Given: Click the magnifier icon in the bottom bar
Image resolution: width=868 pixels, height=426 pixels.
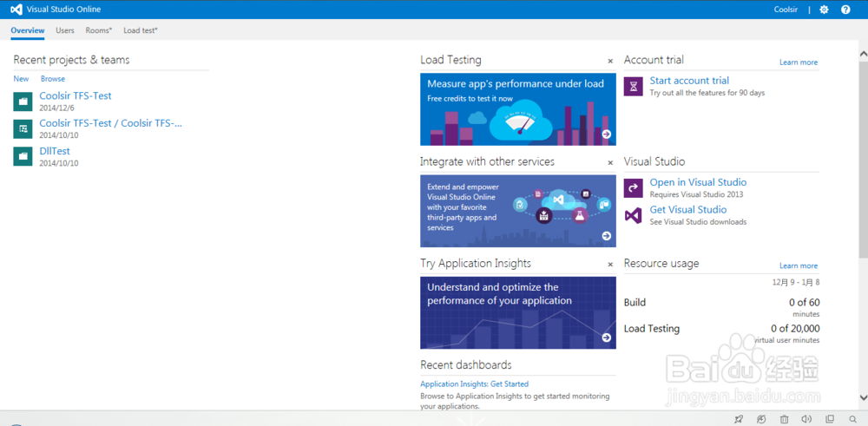Looking at the screenshot, I should (x=852, y=419).
